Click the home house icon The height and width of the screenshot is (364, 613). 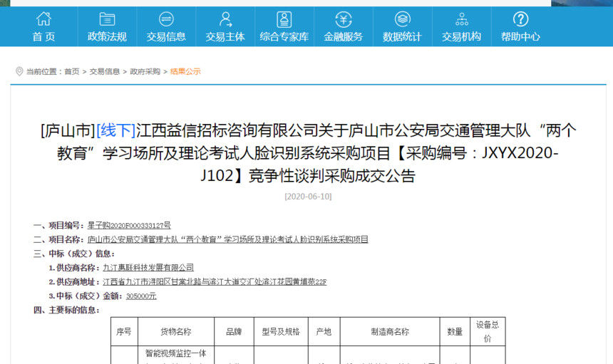[43, 19]
